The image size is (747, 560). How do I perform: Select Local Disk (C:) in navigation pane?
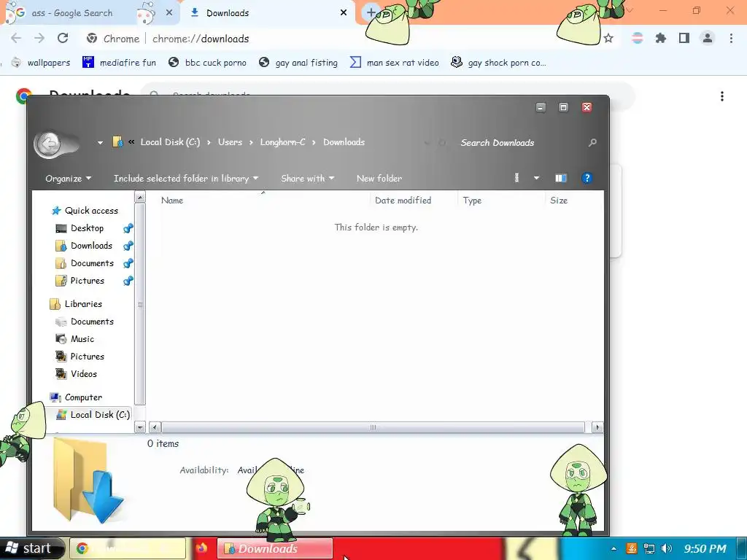point(93,415)
